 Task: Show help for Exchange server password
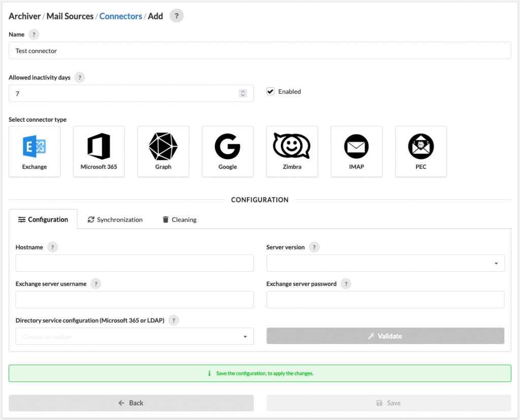[x=346, y=284]
